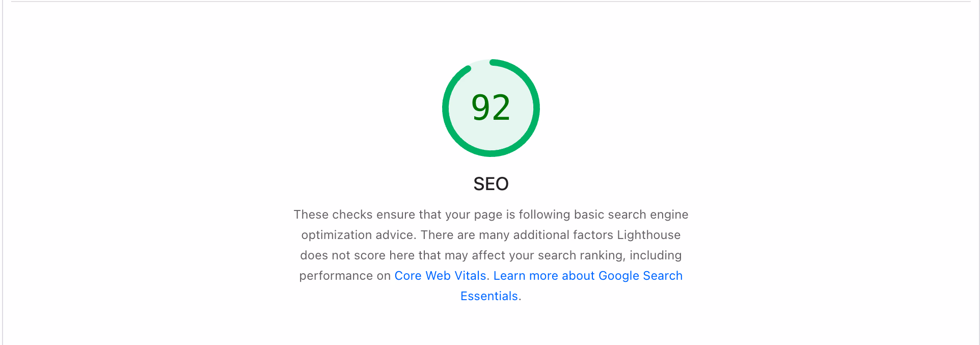Click the "SEO" section heading
Image resolution: width=980 pixels, height=345 pixels.
tap(491, 184)
